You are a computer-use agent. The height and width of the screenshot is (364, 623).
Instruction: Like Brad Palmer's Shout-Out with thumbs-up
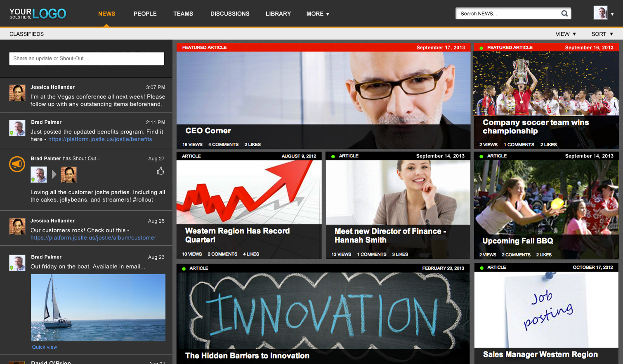click(160, 171)
